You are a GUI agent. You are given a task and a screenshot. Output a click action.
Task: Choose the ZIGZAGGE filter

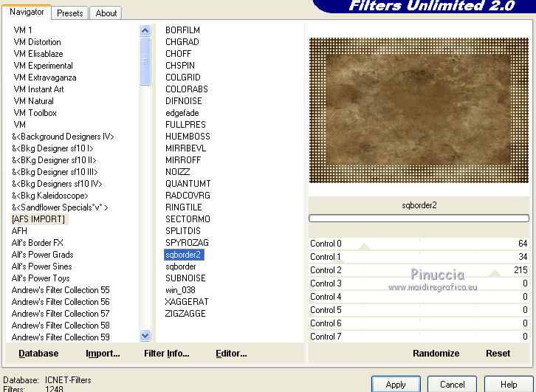(x=185, y=314)
